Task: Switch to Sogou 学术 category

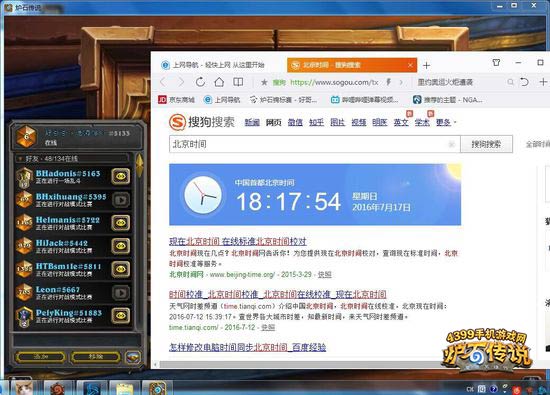Action: (422, 122)
